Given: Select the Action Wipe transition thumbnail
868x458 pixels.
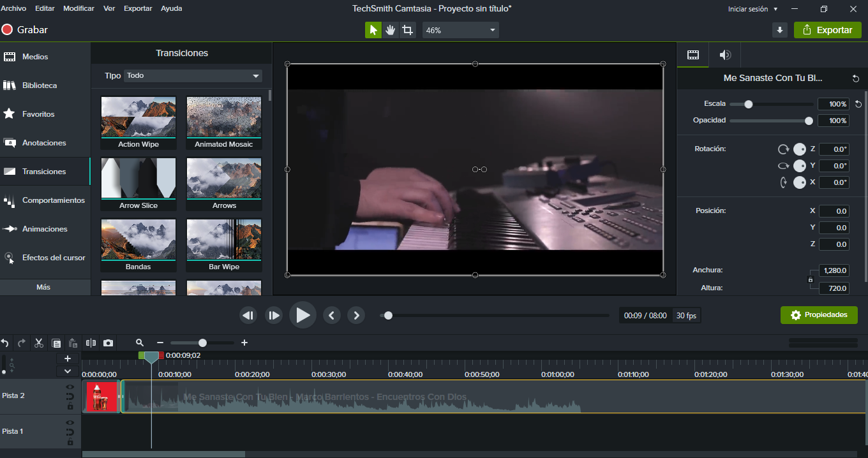Looking at the screenshot, I should [x=138, y=123].
